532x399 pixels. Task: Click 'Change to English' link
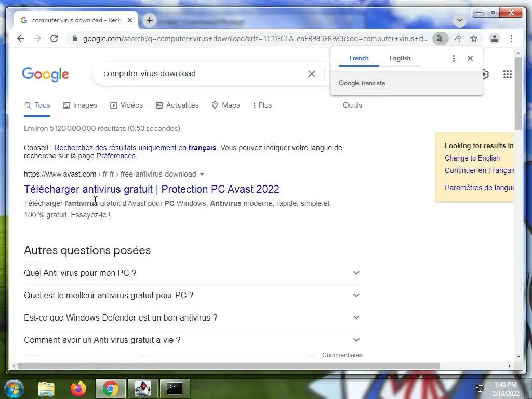click(472, 158)
